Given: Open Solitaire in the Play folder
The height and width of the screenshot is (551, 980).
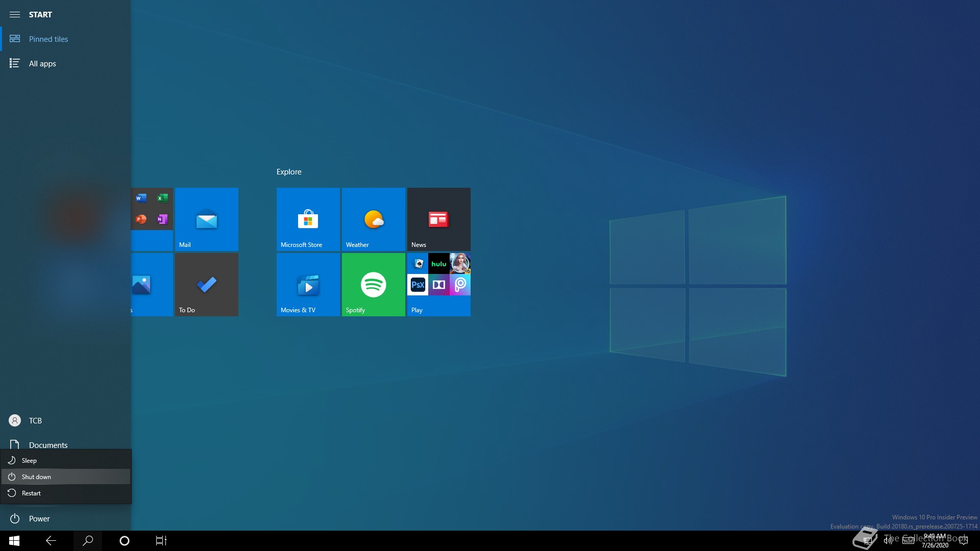Looking at the screenshot, I should click(x=418, y=264).
